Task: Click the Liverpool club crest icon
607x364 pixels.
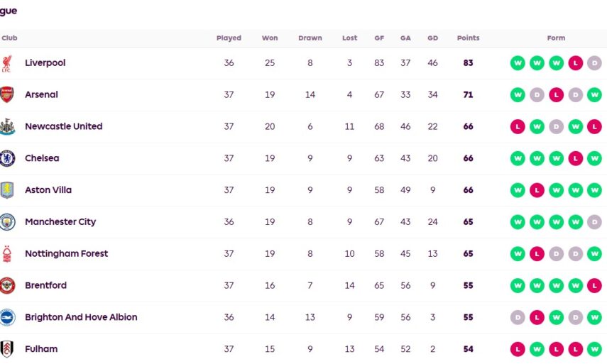Action: tap(7, 63)
